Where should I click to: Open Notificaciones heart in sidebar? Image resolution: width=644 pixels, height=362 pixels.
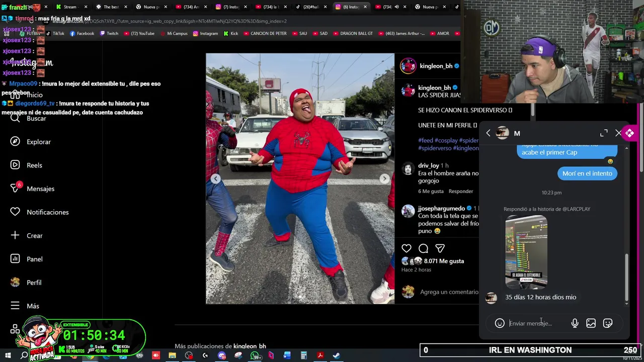pyautogui.click(x=39, y=212)
